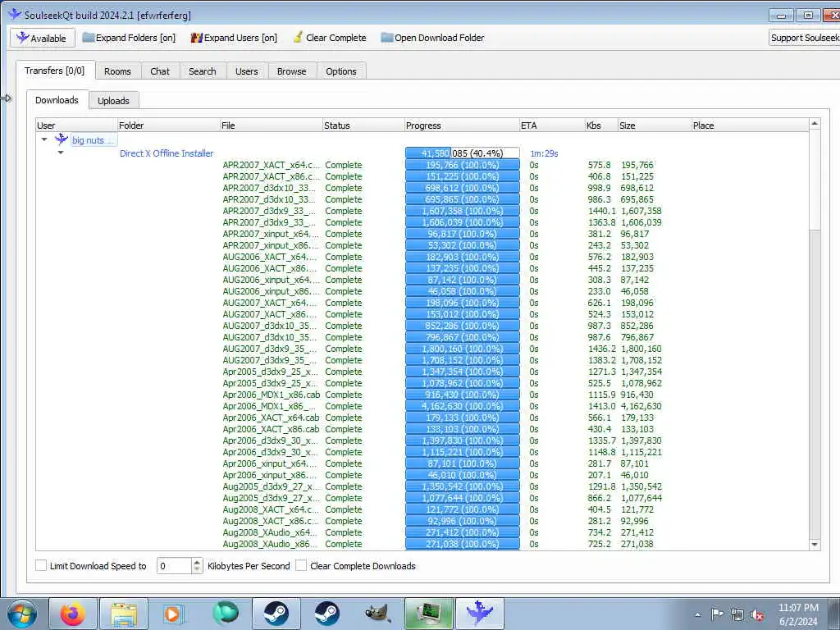This screenshot has width=840, height=630.
Task: Collapse the big nuts user tree node
Action: (44, 139)
